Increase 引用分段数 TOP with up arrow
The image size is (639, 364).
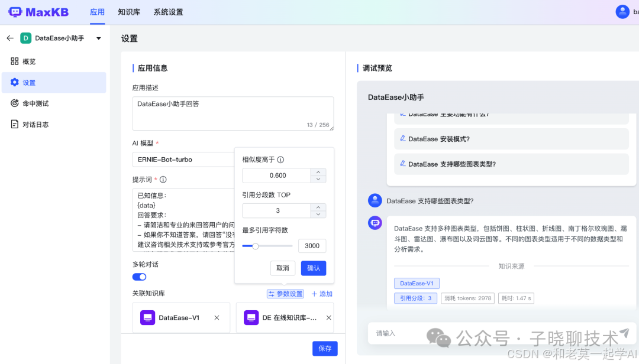pos(318,207)
